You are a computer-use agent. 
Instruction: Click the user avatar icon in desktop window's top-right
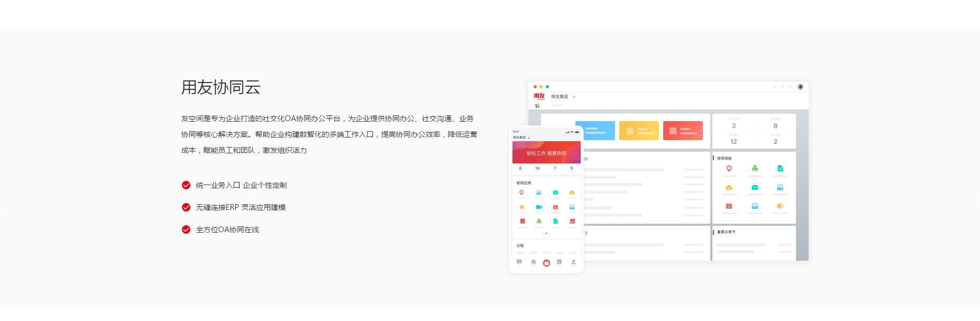tap(800, 87)
